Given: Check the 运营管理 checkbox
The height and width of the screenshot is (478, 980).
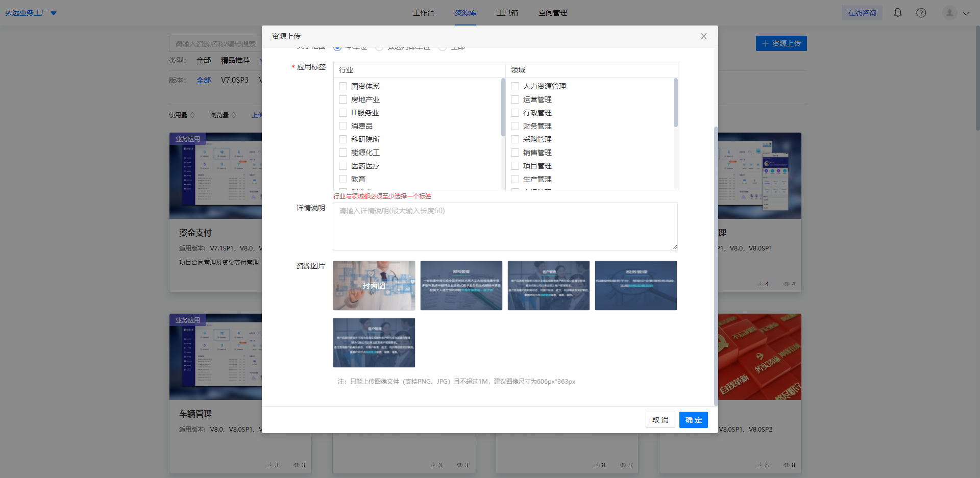Looking at the screenshot, I should click(x=515, y=99).
